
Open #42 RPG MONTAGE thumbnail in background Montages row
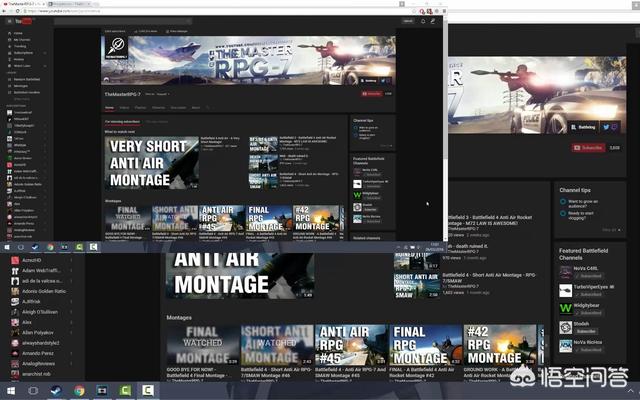[x=500, y=345]
